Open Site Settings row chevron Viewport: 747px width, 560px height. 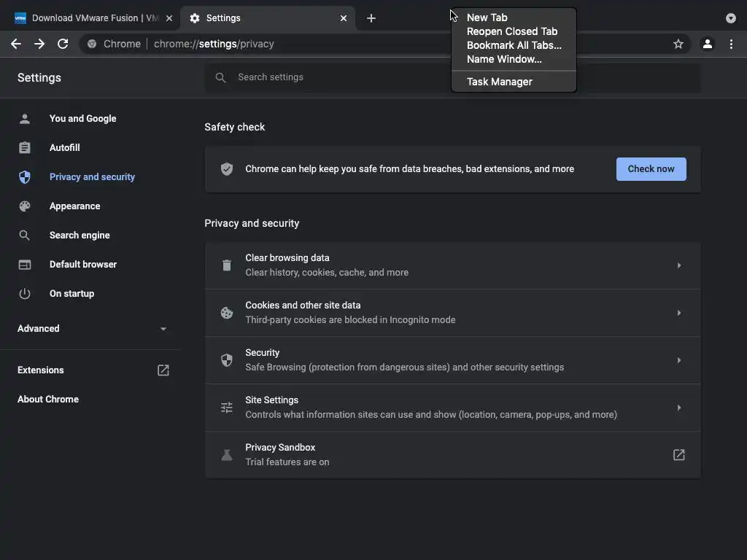point(678,408)
